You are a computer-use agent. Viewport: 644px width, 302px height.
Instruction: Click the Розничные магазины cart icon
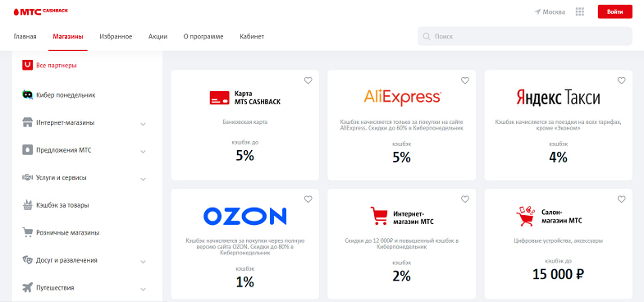(x=27, y=232)
